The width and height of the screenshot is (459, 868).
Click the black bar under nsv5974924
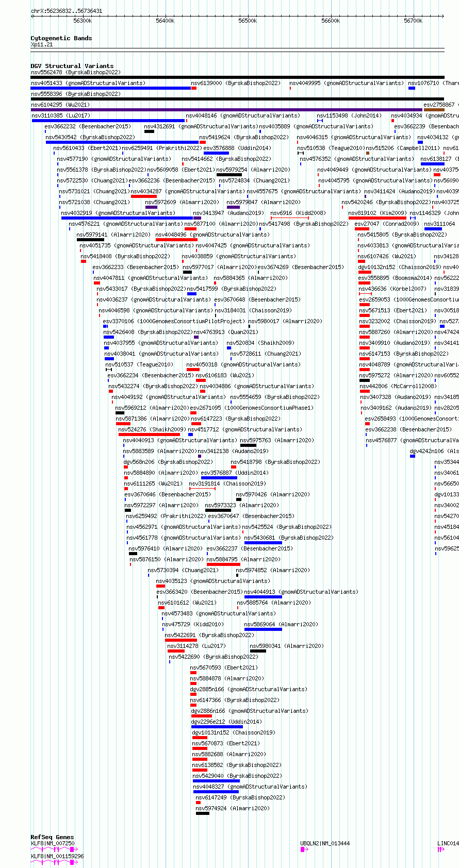pos(203,813)
